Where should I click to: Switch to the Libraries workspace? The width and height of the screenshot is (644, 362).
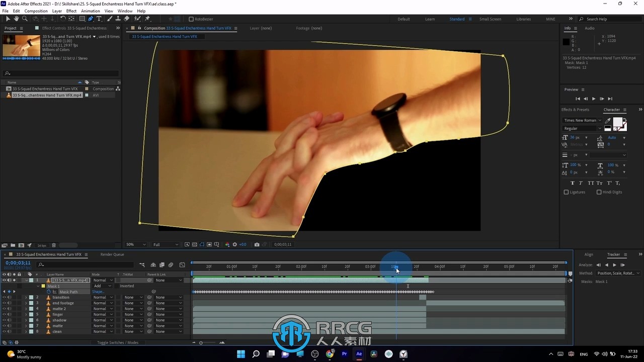point(523,19)
